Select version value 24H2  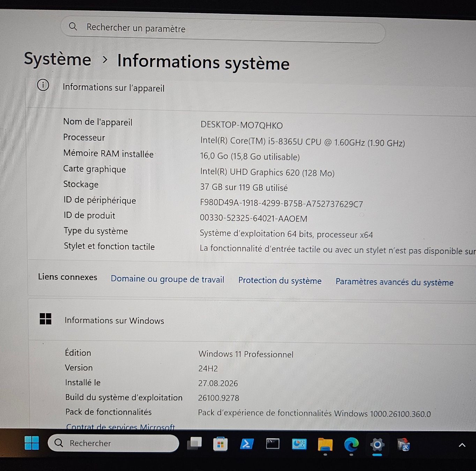tap(208, 368)
